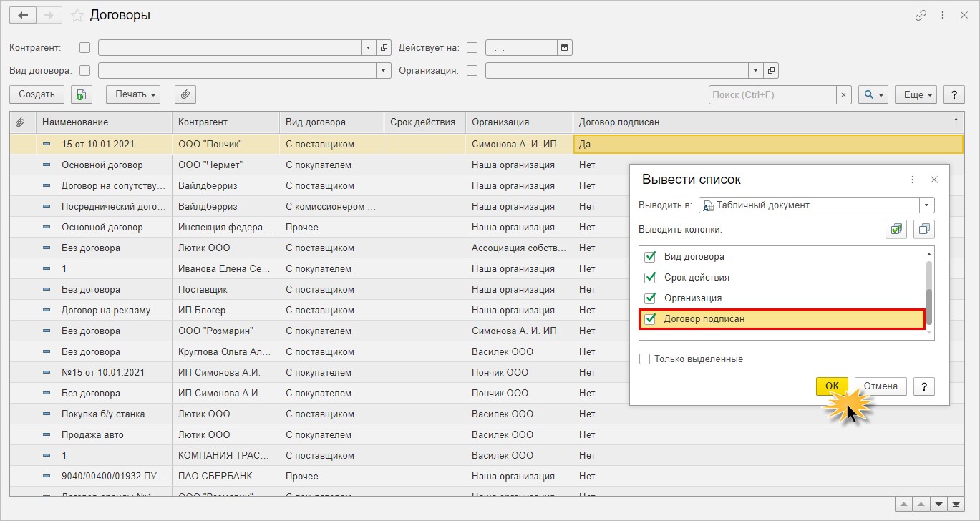The image size is (980, 521).
Task: Click the calendar icon in Действует на field
Action: pos(565,48)
